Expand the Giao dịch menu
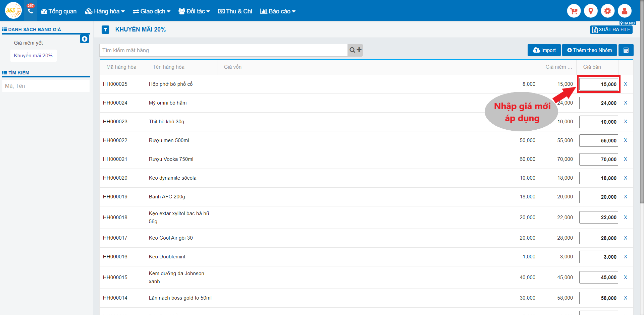The height and width of the screenshot is (315, 644). pos(152,11)
